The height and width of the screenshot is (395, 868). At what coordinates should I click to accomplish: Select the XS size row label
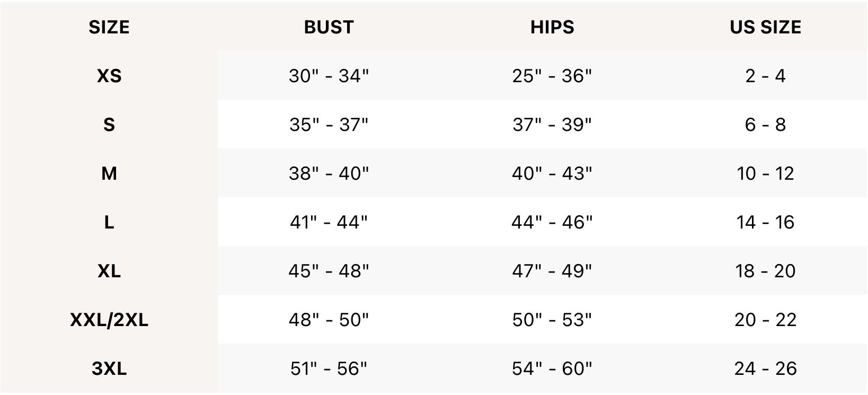pos(109,76)
